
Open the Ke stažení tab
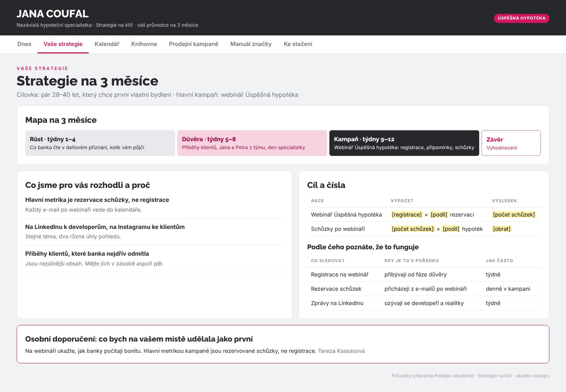click(x=298, y=44)
